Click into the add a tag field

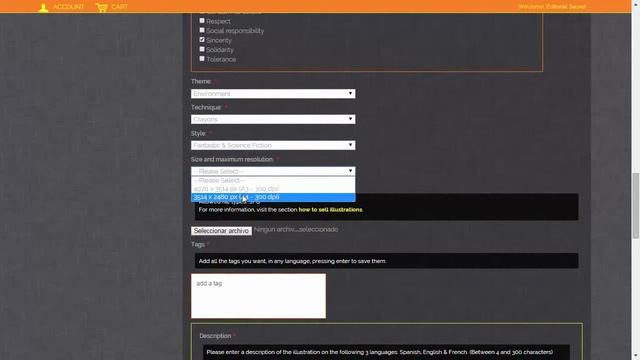(x=258, y=296)
